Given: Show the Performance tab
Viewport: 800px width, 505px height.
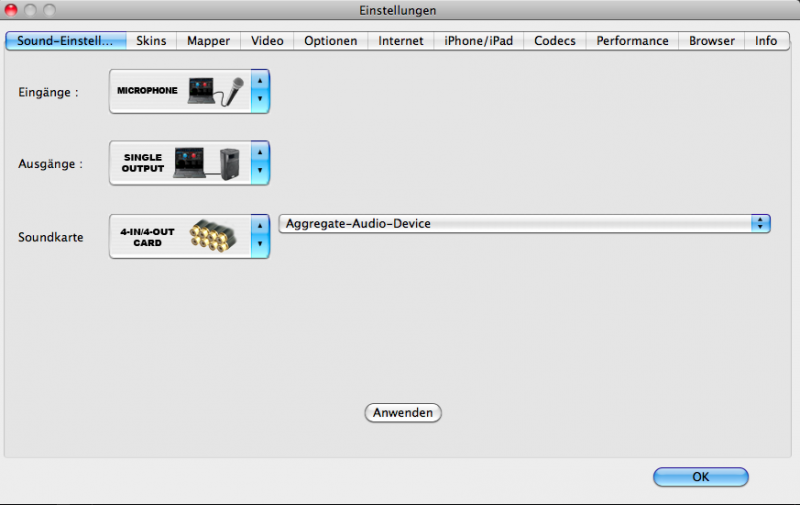Looking at the screenshot, I should (632, 41).
